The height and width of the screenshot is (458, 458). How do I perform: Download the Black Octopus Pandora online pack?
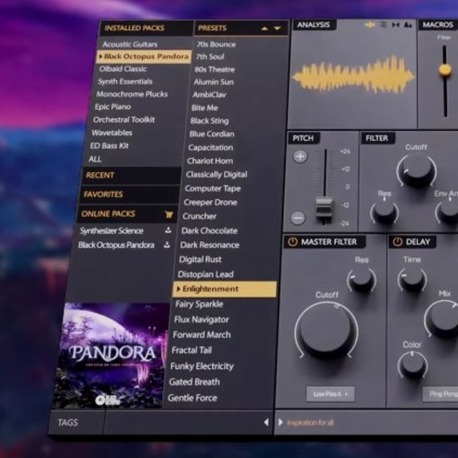point(167,245)
